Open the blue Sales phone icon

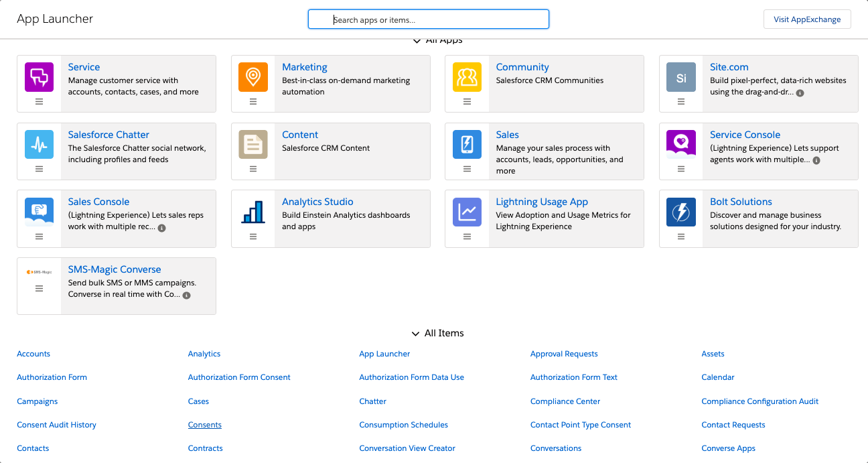467,145
